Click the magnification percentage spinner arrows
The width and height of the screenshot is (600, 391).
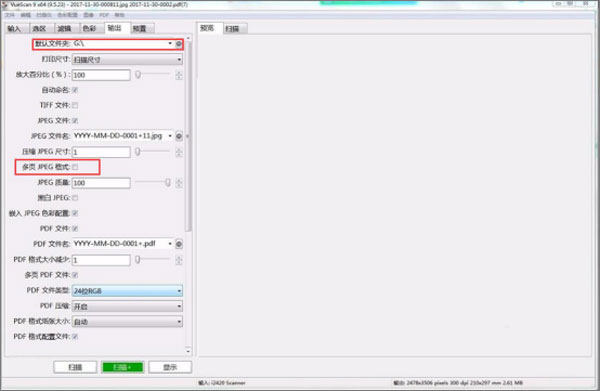coord(179,75)
